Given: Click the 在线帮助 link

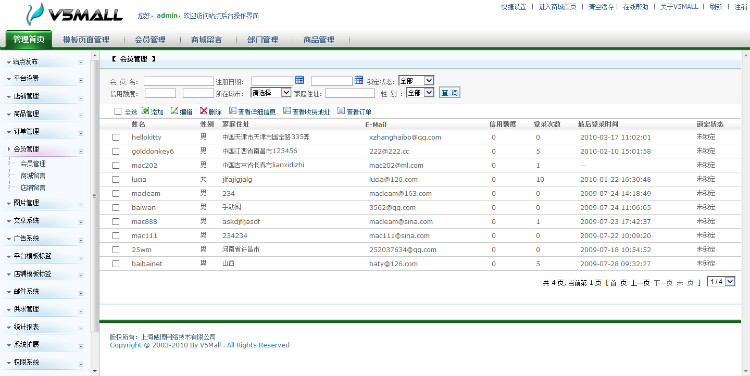Looking at the screenshot, I should point(635,7).
